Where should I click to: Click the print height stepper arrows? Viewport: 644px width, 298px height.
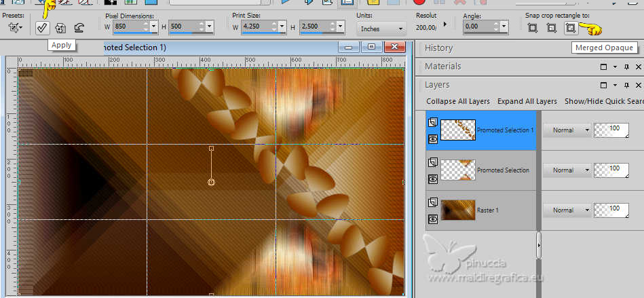[332, 27]
